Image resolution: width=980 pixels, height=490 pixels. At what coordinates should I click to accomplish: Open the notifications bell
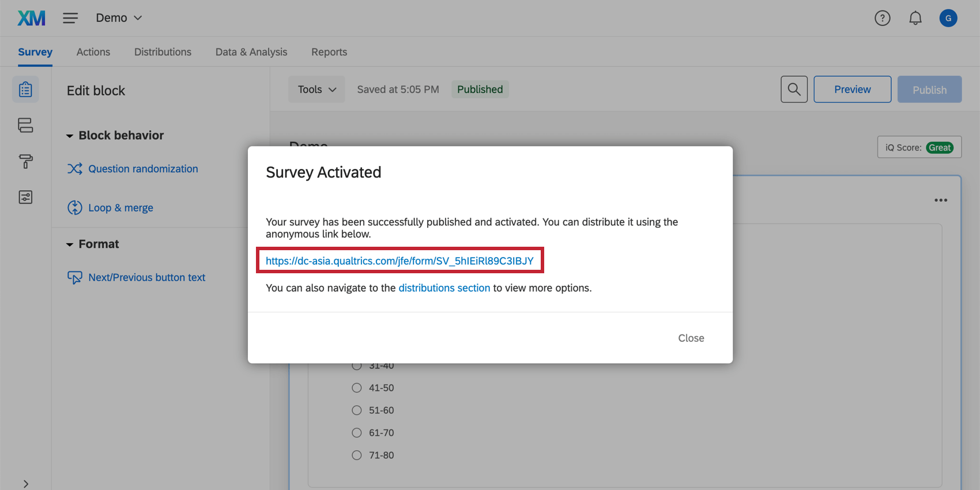pyautogui.click(x=915, y=18)
